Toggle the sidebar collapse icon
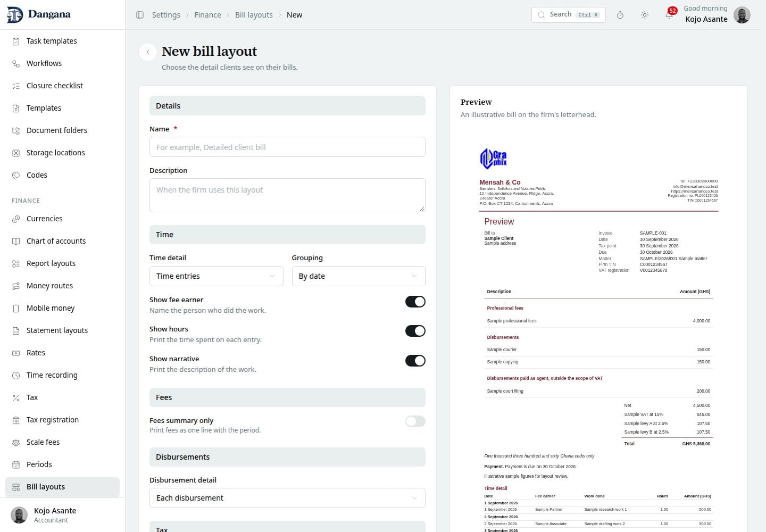Screen dimensions: 766x532 (140, 15)
